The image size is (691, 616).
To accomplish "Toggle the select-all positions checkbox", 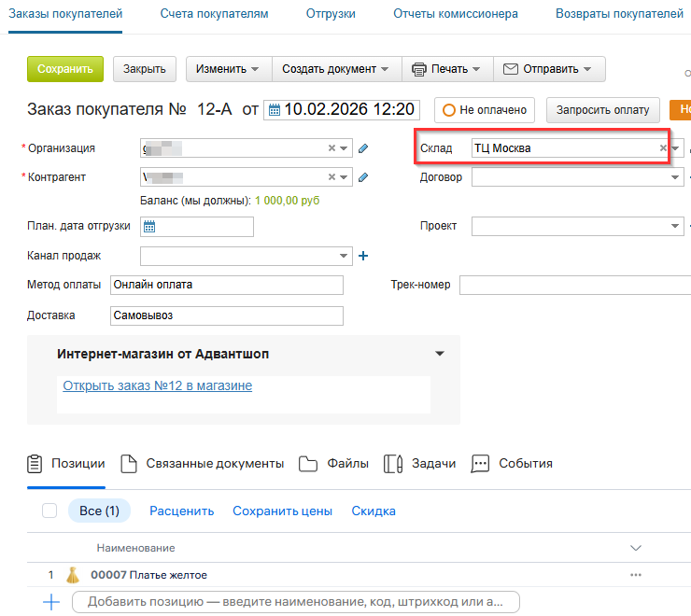I will 49,511.
